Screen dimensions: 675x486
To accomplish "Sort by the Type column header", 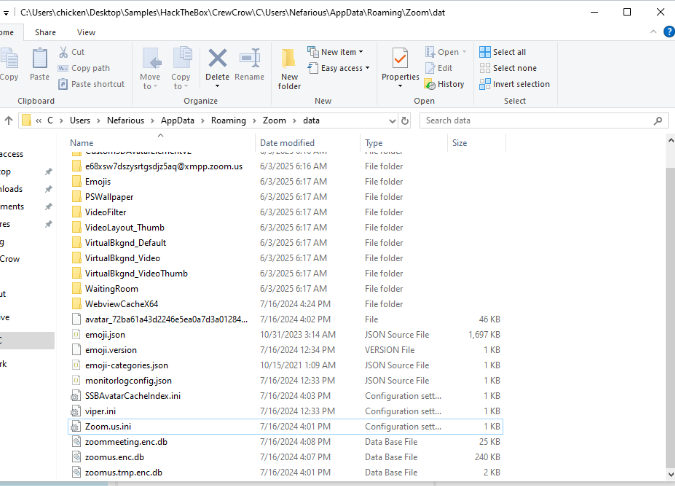I will tap(404, 143).
